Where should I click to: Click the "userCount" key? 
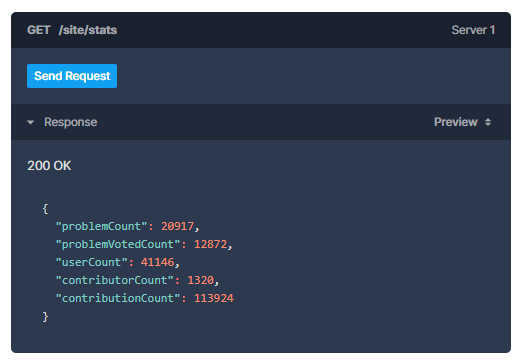91,262
